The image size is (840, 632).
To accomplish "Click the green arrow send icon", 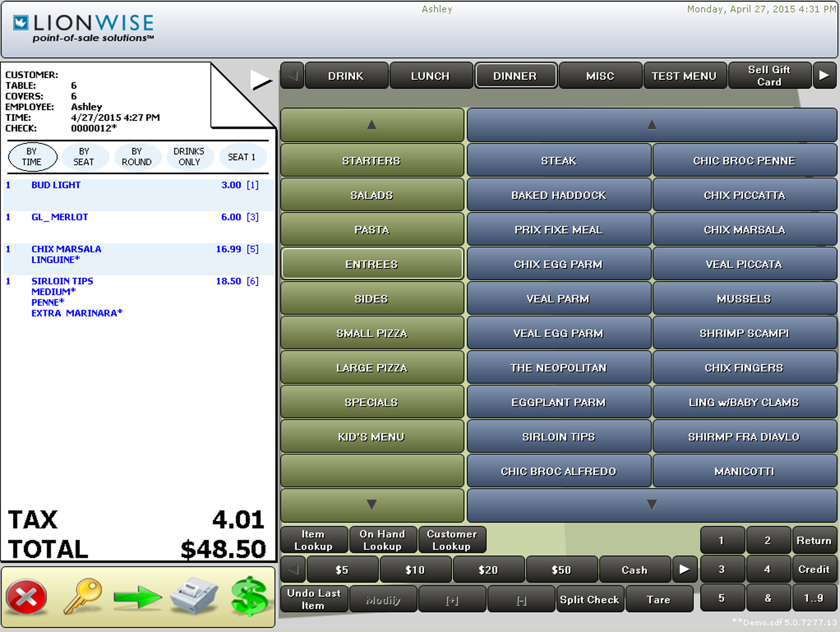I will (x=138, y=597).
